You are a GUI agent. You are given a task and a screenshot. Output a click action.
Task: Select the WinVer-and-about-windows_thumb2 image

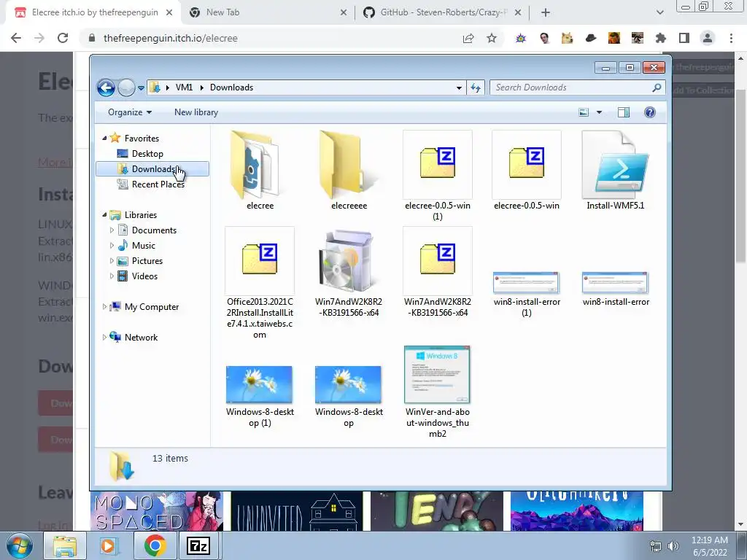point(438,392)
